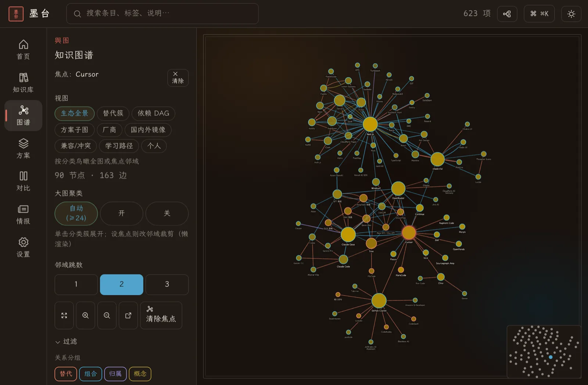Select the shadcn/ui node

[x=437, y=159]
